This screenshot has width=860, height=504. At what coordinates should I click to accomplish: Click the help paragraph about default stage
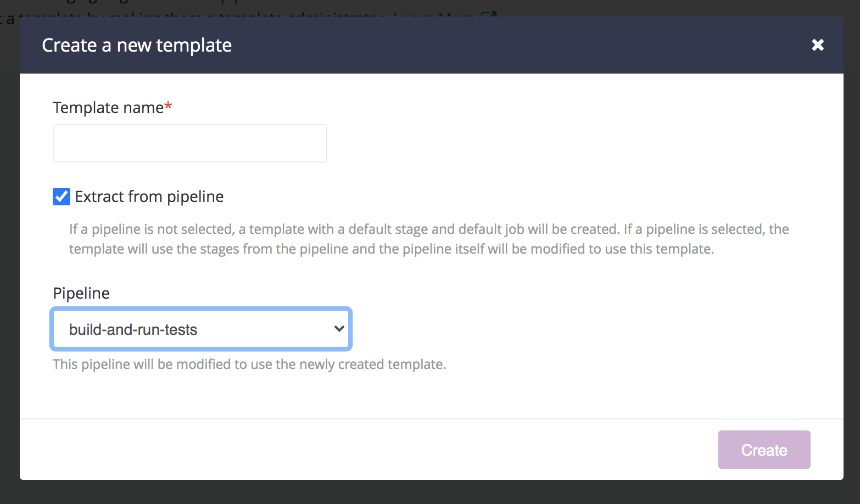coord(429,239)
